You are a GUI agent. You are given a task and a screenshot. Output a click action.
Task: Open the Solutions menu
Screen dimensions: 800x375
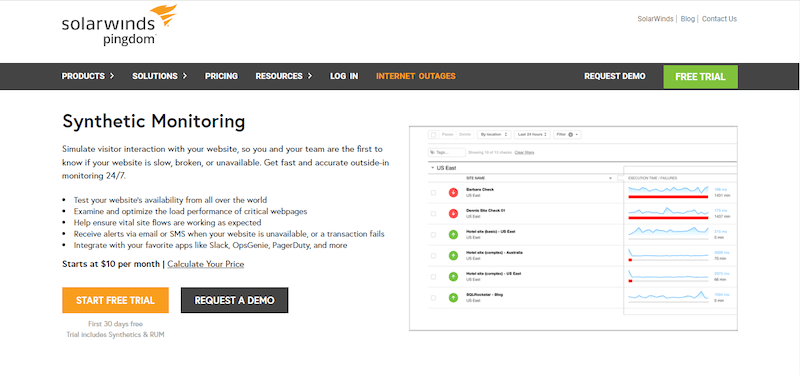tap(160, 76)
